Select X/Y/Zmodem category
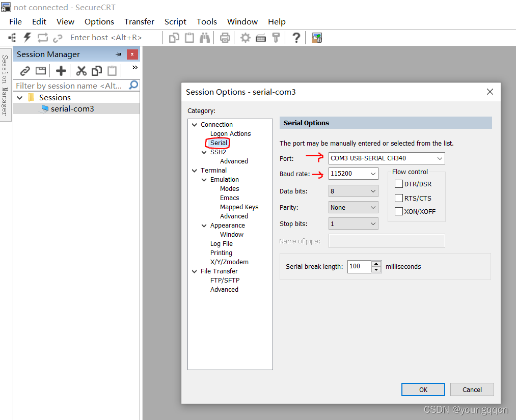This screenshot has height=420, width=516. [229, 262]
